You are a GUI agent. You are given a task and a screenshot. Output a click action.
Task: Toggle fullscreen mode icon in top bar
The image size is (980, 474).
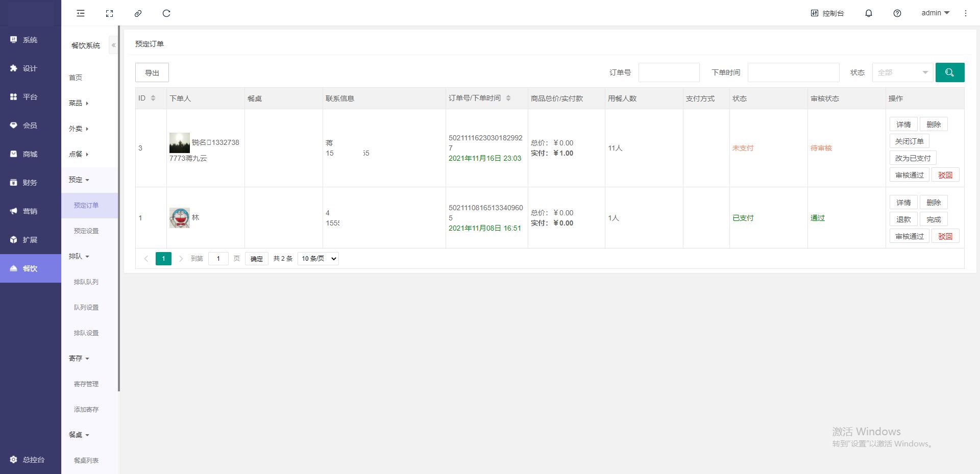point(109,13)
